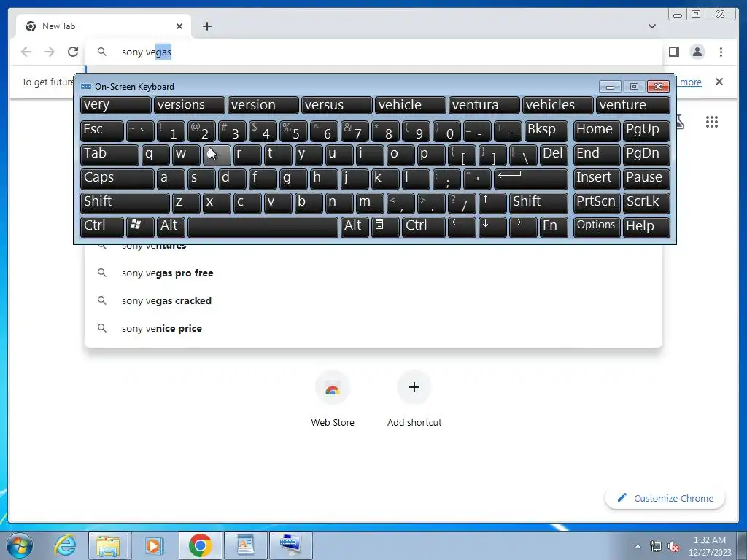Screen dimensions: 747x560
Task: Open keyboard Help
Action: [646, 227]
